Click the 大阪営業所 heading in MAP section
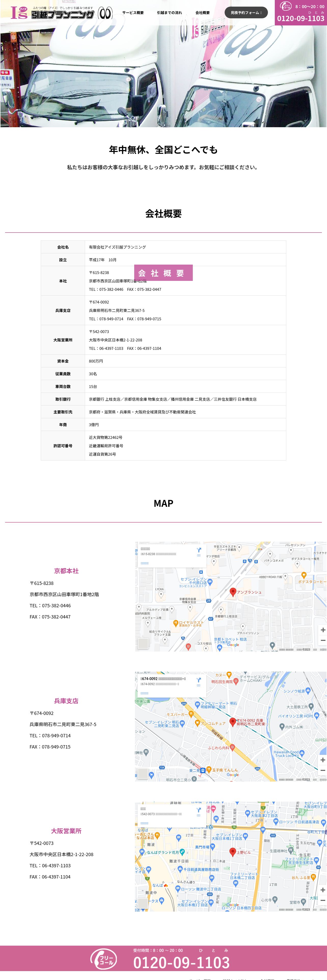Screen dimensions: 327x980 tap(66, 831)
